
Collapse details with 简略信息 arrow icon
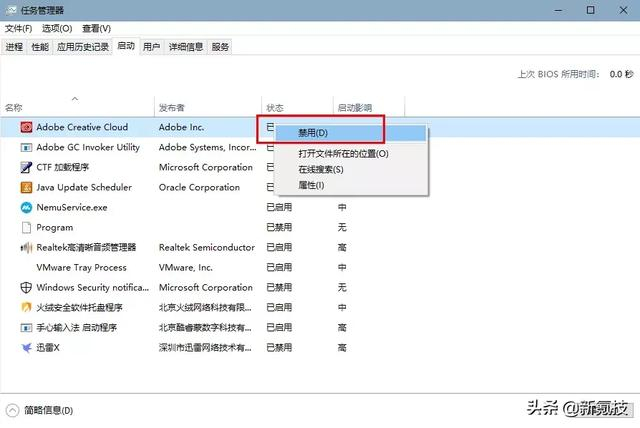tap(12, 410)
